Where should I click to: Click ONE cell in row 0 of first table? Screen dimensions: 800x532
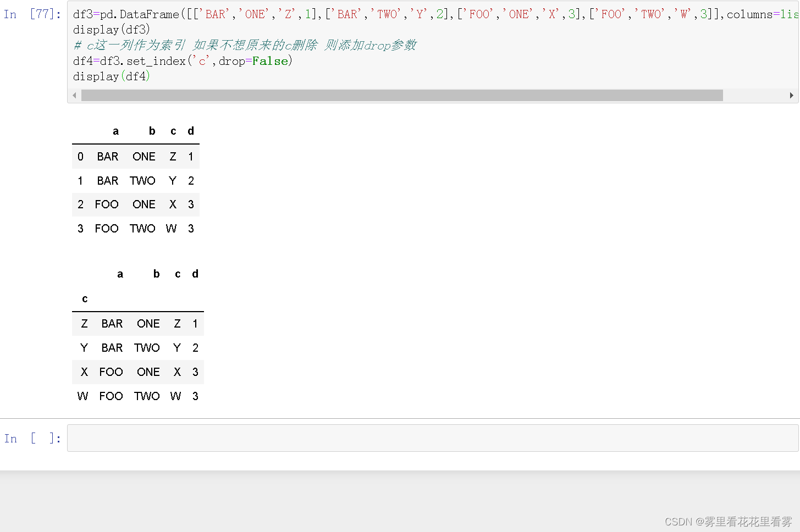pos(144,157)
